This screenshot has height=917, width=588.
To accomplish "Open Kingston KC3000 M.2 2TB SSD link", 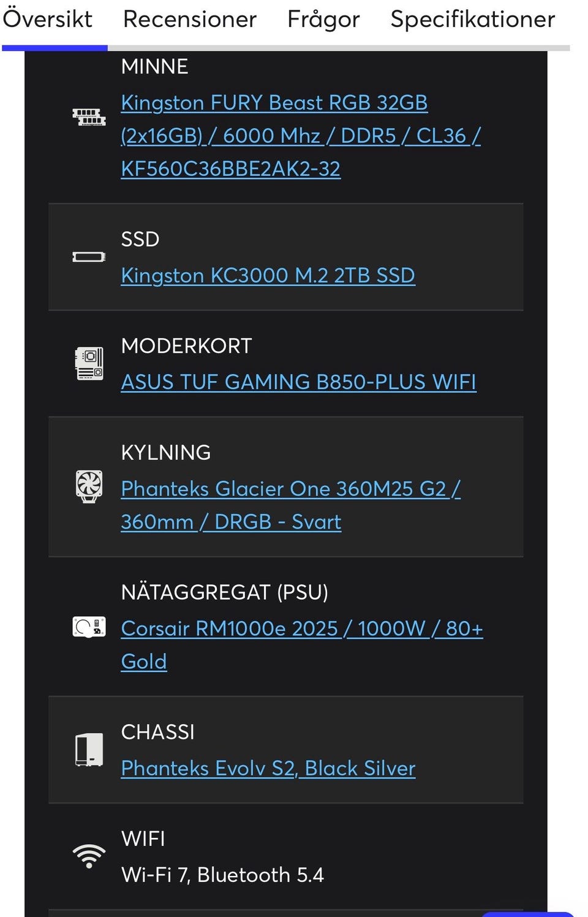I will (x=268, y=275).
